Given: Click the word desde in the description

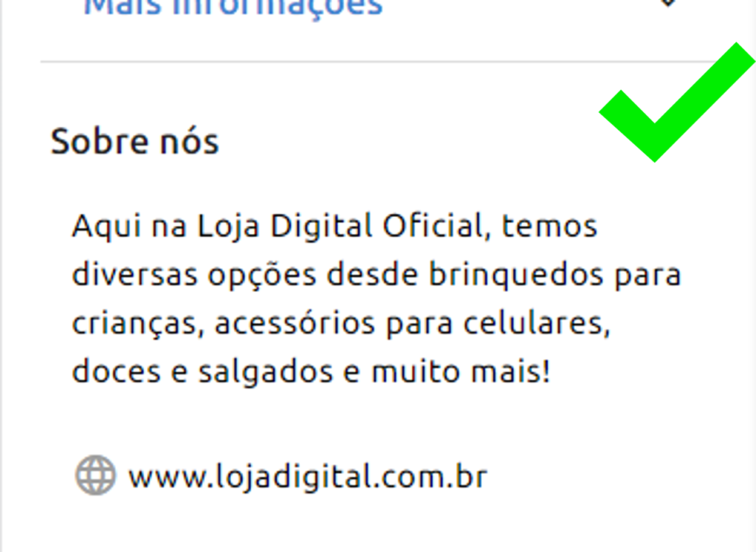Looking at the screenshot, I should click(372, 275).
